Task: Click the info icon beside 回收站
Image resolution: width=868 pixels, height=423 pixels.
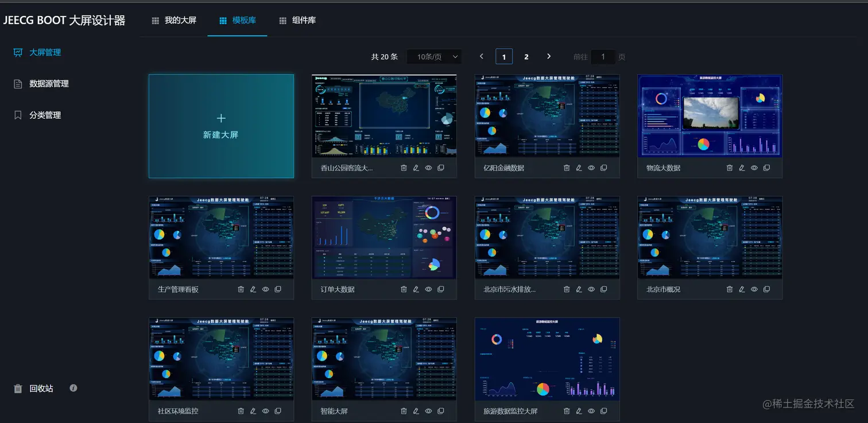Action: pyautogui.click(x=73, y=388)
